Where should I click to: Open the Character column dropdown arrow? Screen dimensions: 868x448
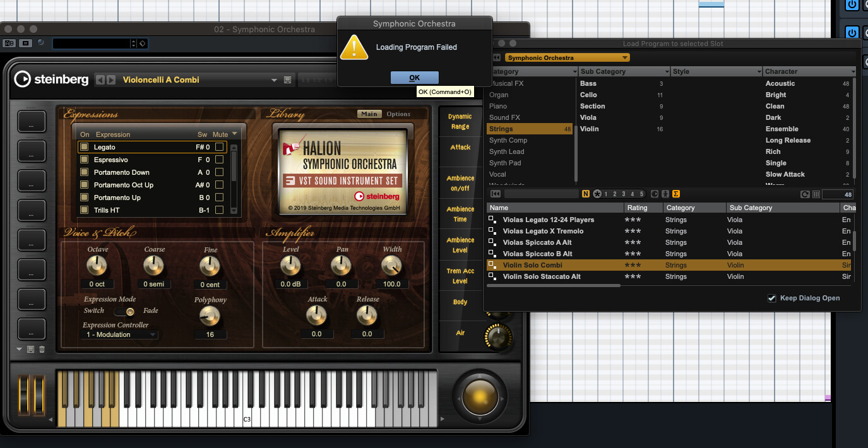point(853,72)
